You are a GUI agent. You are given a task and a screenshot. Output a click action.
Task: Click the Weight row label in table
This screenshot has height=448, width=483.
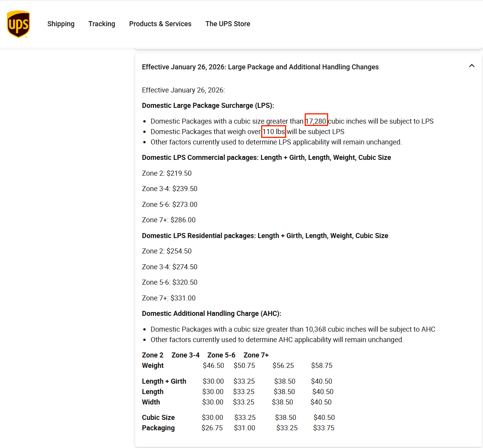pos(153,366)
